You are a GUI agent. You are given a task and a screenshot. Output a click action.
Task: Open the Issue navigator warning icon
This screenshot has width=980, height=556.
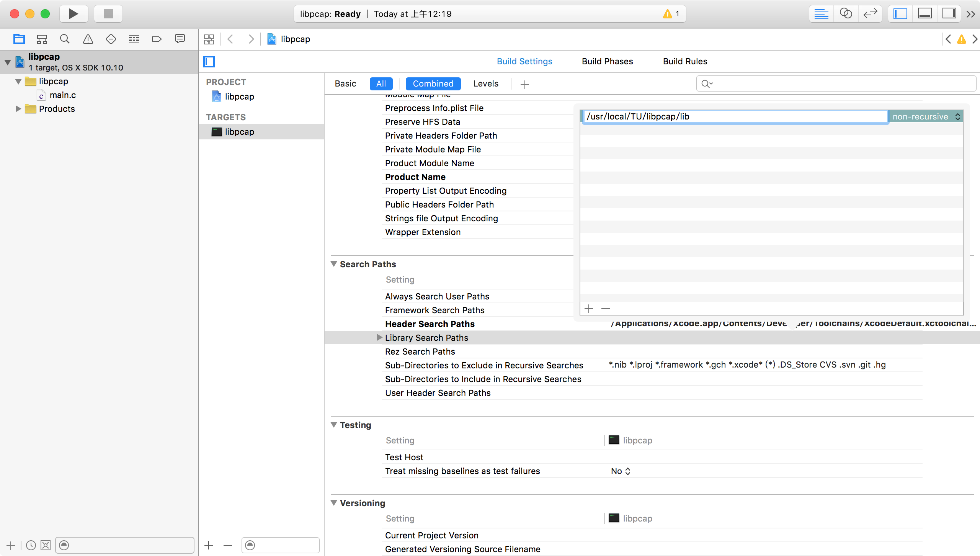88,39
